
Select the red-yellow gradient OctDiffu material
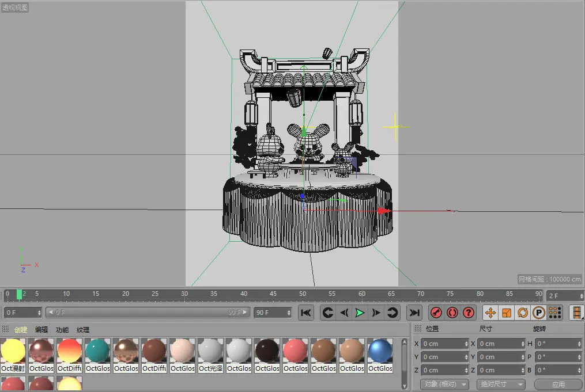click(x=69, y=355)
